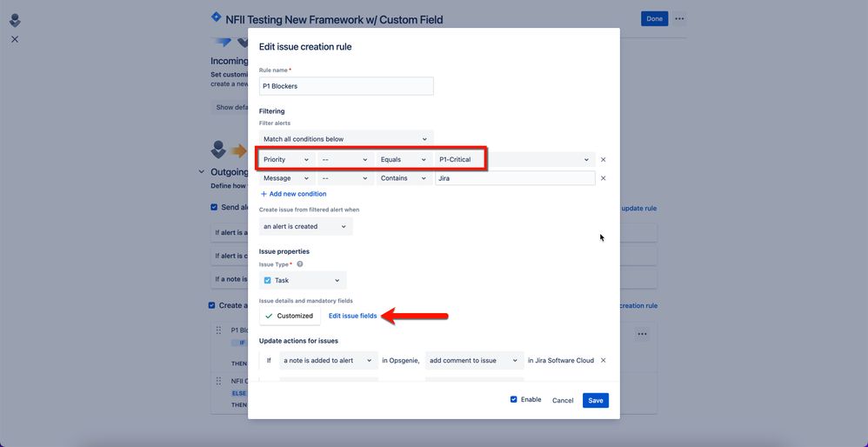Toggle the Send alert updates checkbox
Viewport: 868px width, 447px height.
pyautogui.click(x=214, y=207)
